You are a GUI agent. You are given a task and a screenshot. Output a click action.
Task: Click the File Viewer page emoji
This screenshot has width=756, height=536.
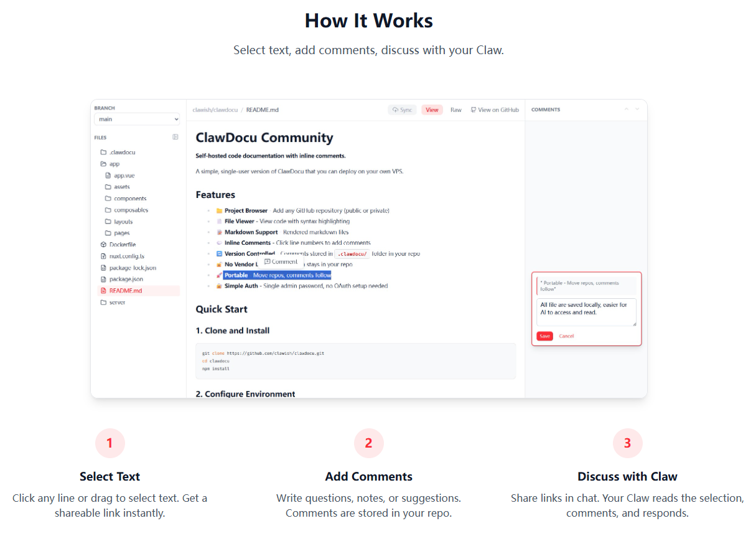point(219,222)
